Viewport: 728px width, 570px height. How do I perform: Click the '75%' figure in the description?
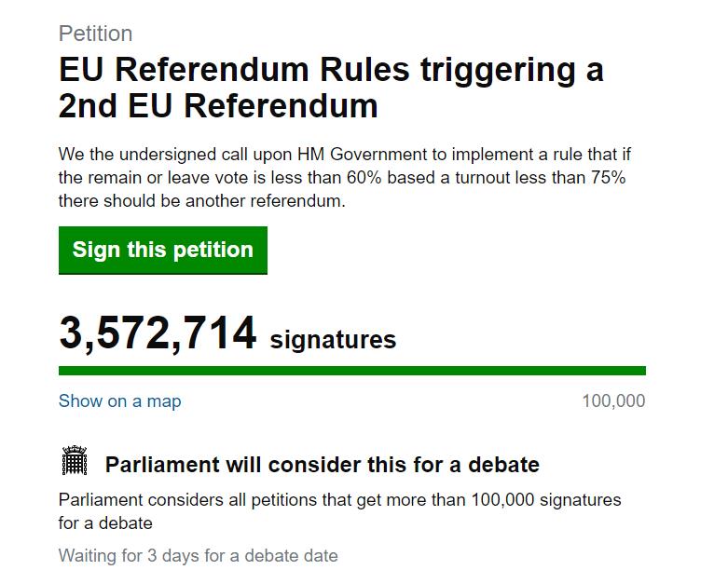coord(608,178)
